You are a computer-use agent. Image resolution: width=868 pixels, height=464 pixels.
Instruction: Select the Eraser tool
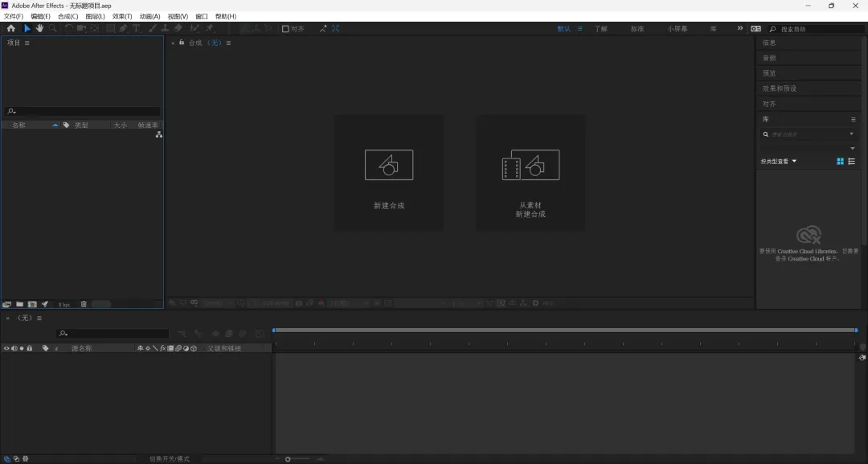coord(178,28)
